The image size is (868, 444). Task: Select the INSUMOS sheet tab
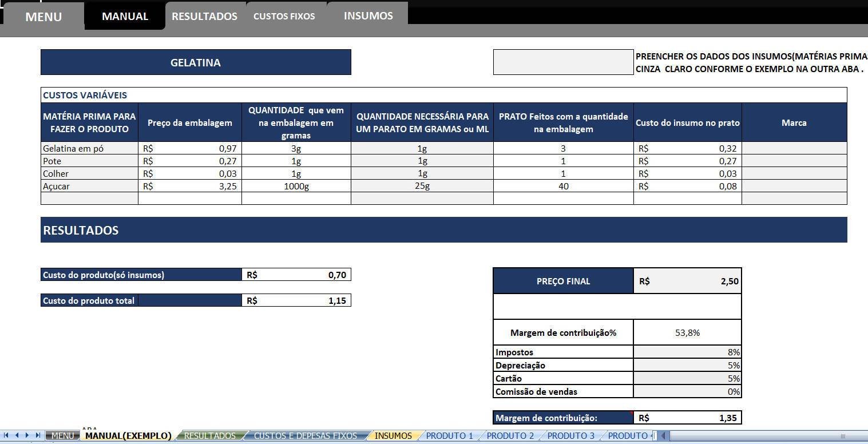tap(393, 436)
